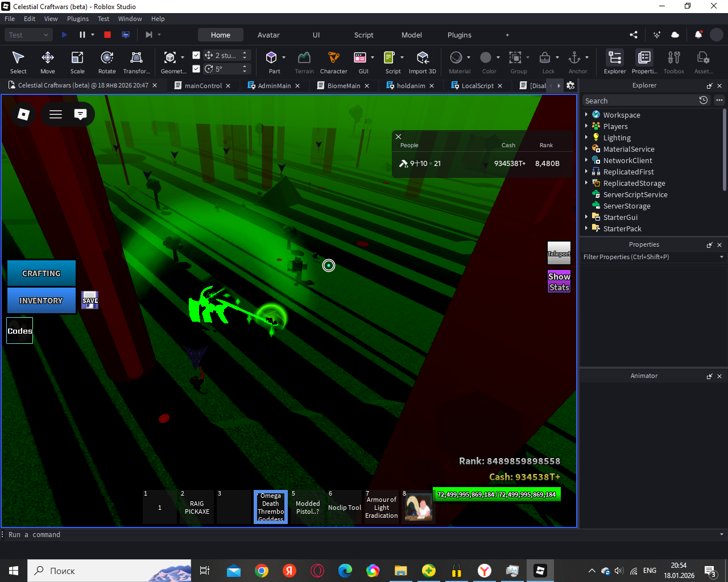Stop the running playtest
This screenshot has width=728, height=582.
[x=107, y=35]
